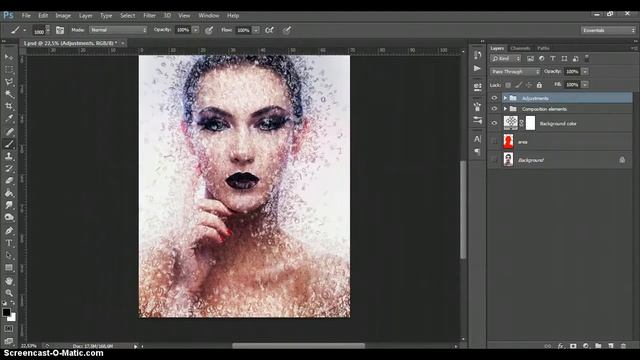This screenshot has height=360, width=640.
Task: Select the Move tool
Action: pyautogui.click(x=9, y=57)
